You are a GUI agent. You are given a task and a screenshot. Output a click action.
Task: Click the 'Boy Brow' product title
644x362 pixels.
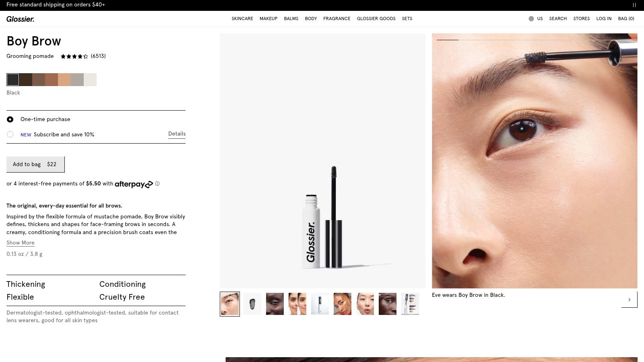(x=34, y=41)
